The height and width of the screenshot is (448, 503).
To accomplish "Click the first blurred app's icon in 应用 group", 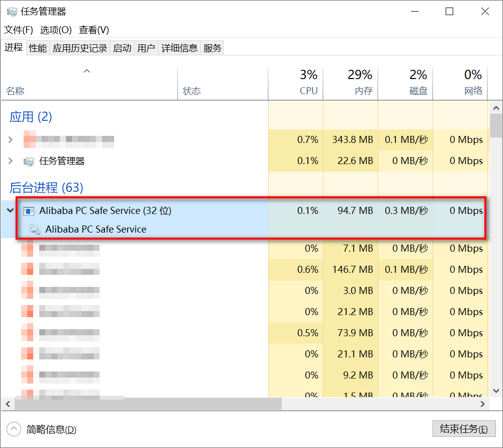I will [29, 139].
